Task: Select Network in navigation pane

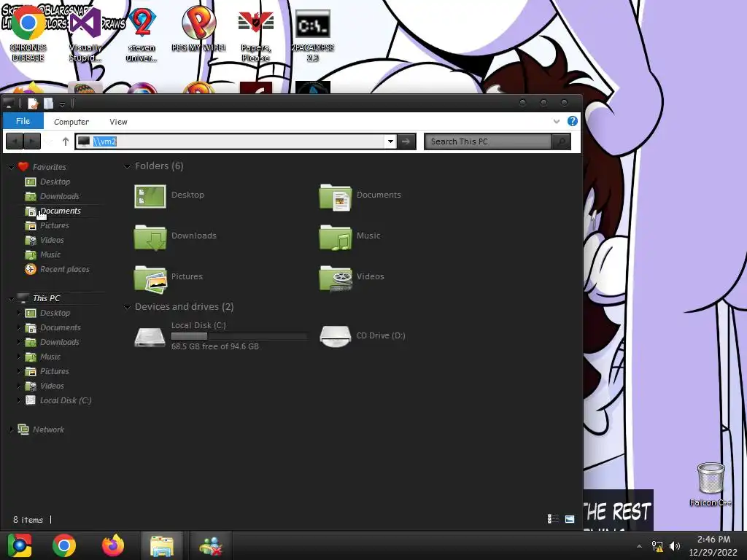Action: [x=48, y=429]
